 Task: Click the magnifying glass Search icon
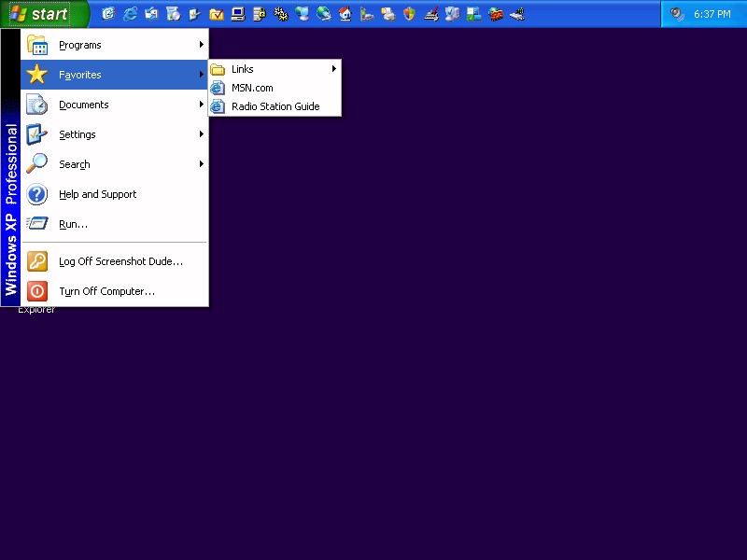tap(37, 164)
